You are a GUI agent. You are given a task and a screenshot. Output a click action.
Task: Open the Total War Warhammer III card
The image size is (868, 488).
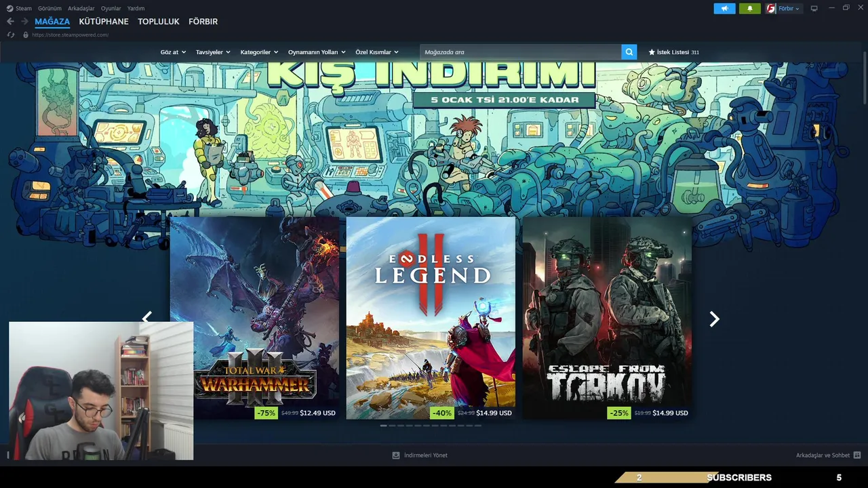click(x=254, y=318)
